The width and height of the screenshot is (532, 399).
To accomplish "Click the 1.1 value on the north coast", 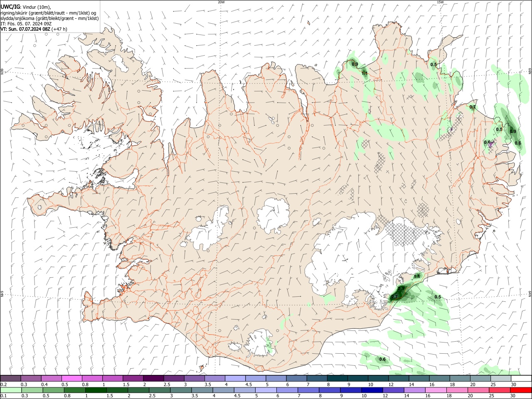I will [x=365, y=73].
